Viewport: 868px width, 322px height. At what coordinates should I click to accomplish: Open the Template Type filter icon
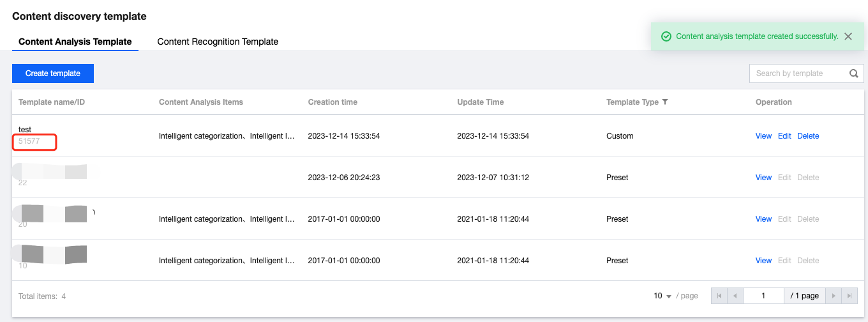tap(665, 102)
